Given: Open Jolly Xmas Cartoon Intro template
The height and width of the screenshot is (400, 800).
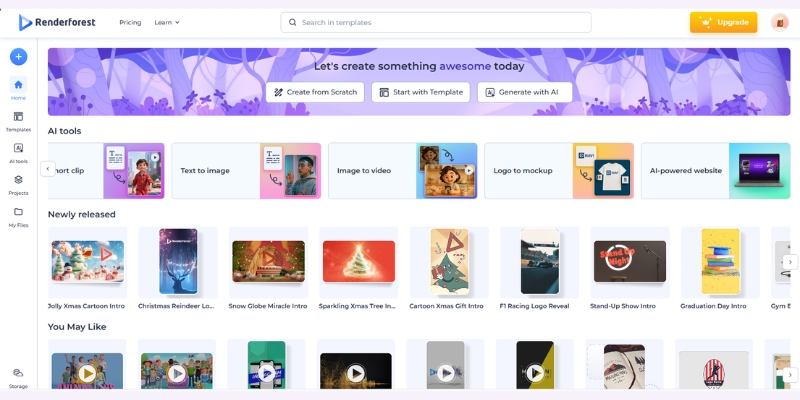Looking at the screenshot, I should tap(88, 262).
